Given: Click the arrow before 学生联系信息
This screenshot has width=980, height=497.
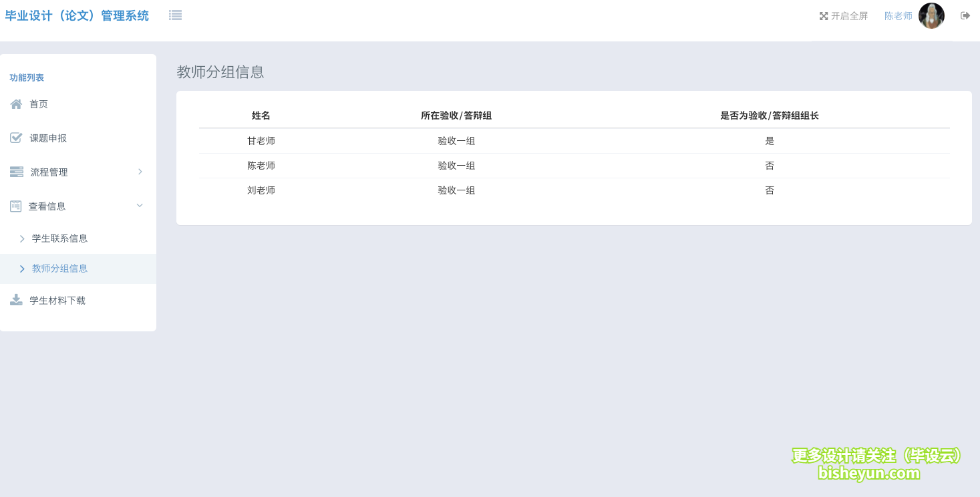Looking at the screenshot, I should click(22, 238).
